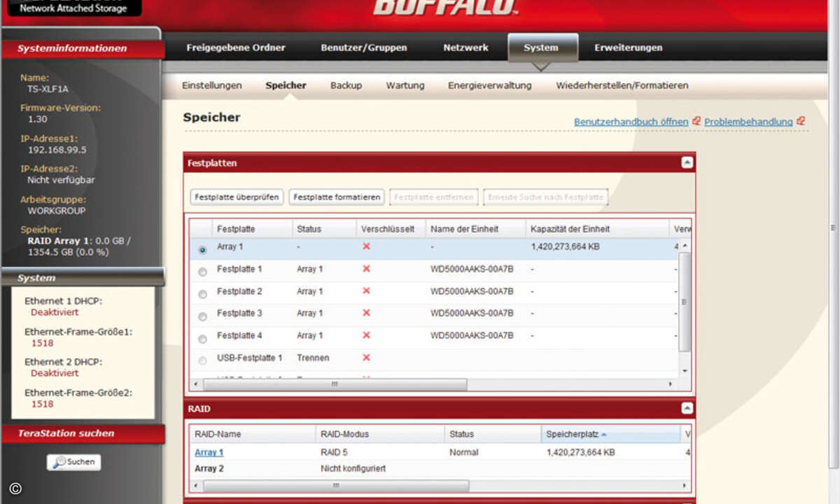Click the Festplatte überprüfen button

point(237,197)
